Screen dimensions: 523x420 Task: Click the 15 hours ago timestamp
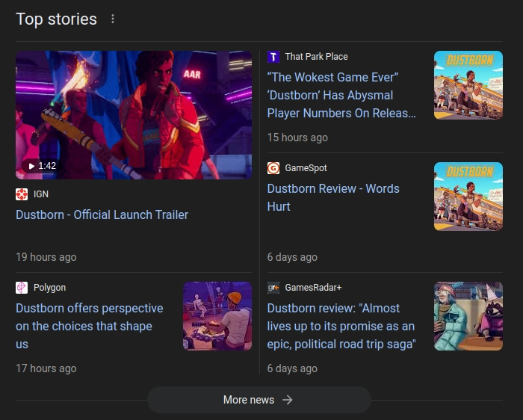(297, 138)
